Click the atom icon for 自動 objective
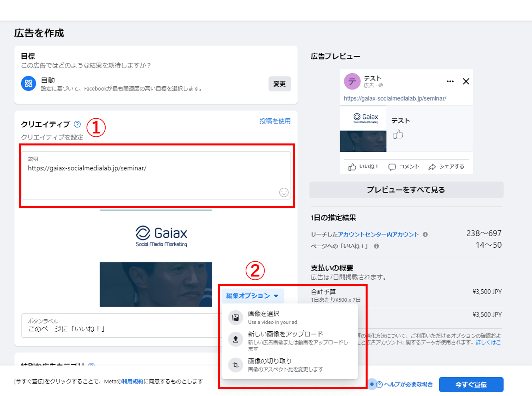Viewport: 532px width, 396px height. pyautogui.click(x=28, y=84)
